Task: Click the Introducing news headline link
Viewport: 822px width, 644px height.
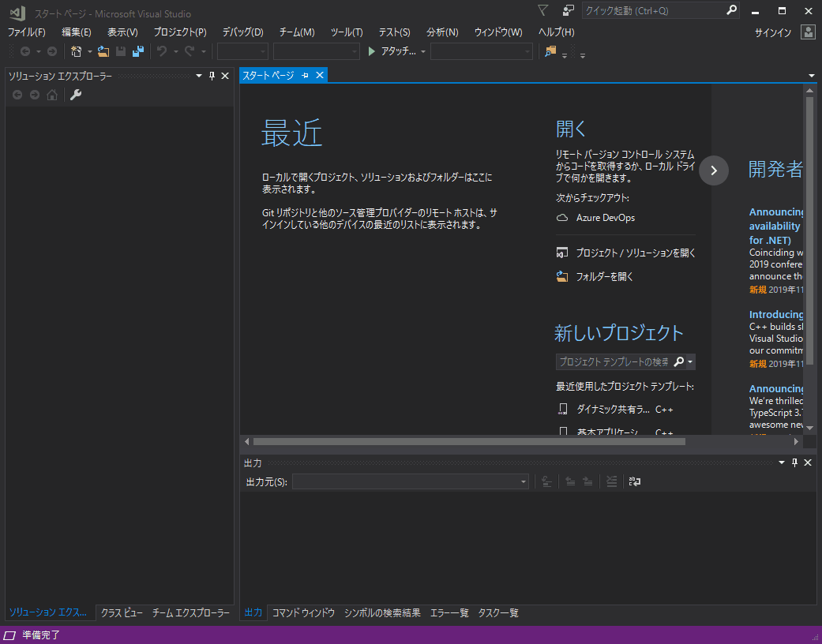Action: coord(776,314)
